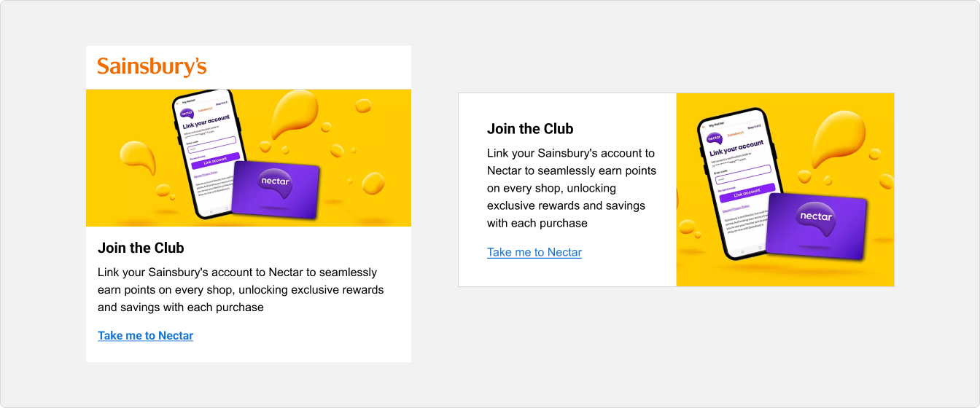Click Link account button on phone in bordered card

pyautogui.click(x=747, y=192)
